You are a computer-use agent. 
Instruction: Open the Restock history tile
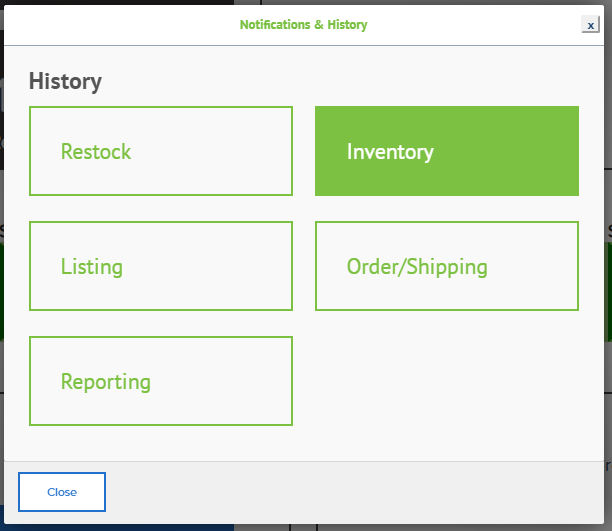click(x=161, y=151)
